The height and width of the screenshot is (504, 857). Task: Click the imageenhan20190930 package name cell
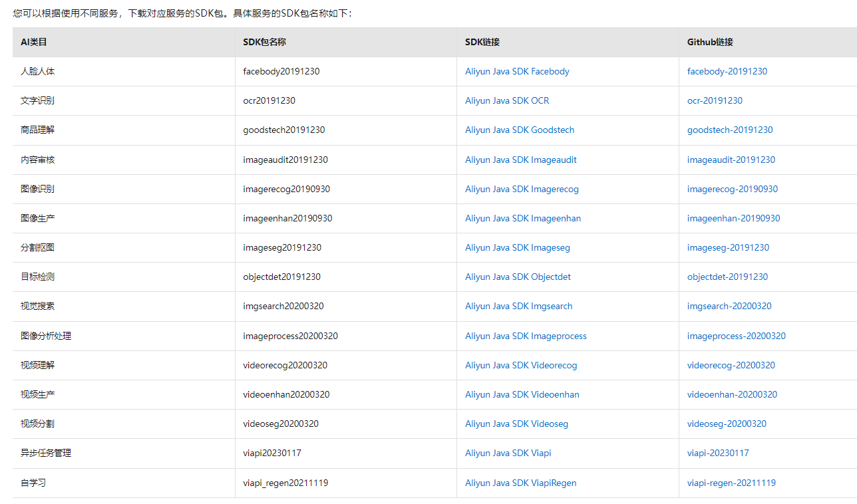pyautogui.click(x=345, y=218)
